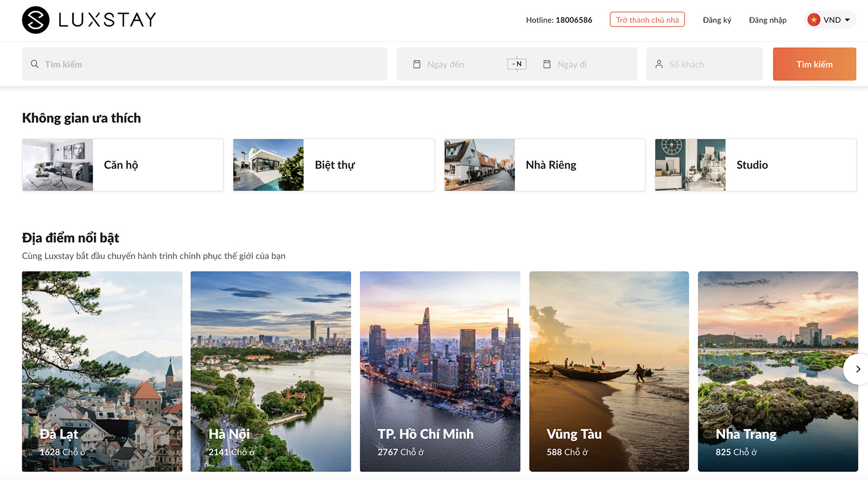Click the search magnifier icon
The height and width of the screenshot is (480, 868).
pos(35,64)
